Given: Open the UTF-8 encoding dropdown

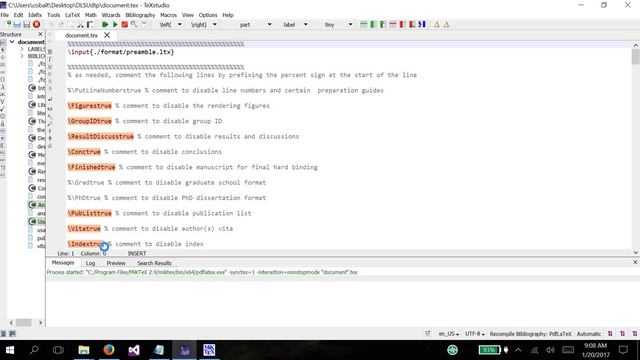Looking at the screenshot, I should pyautogui.click(x=475, y=334).
